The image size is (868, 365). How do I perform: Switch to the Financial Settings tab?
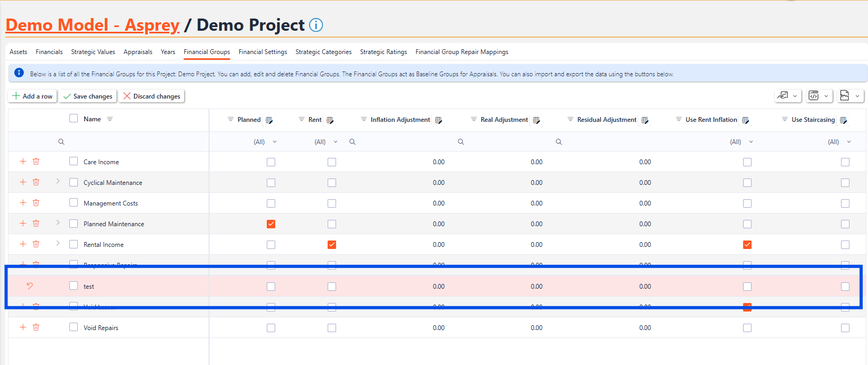click(x=263, y=52)
